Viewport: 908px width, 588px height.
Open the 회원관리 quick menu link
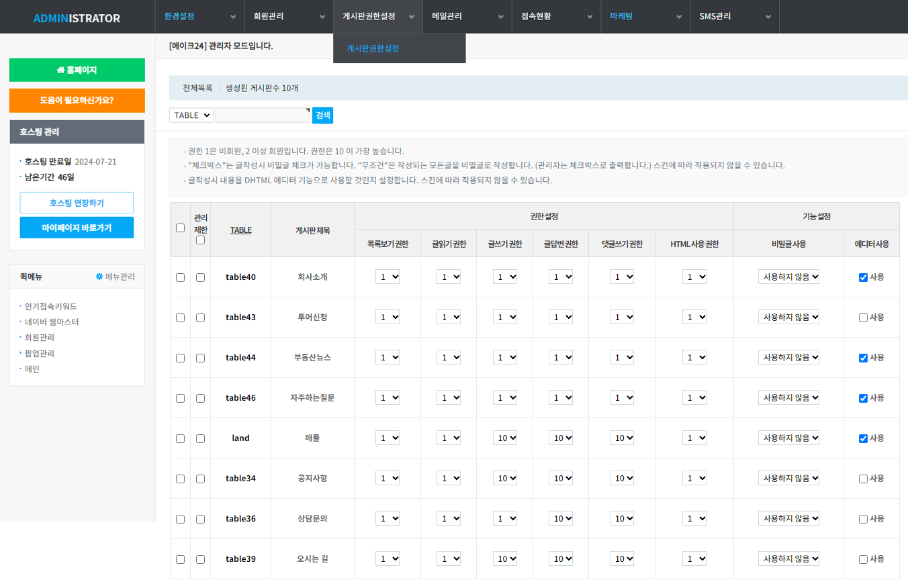point(40,337)
